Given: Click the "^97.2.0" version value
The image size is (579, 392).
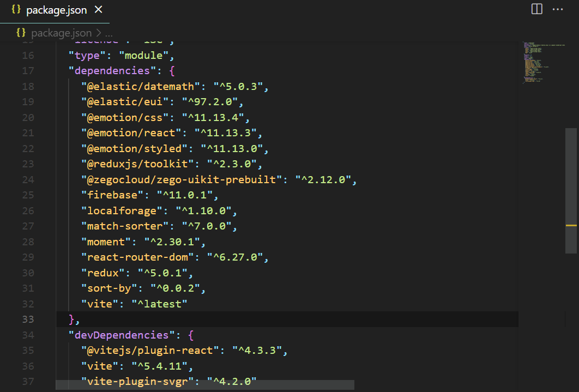Looking at the screenshot, I should 209,102.
